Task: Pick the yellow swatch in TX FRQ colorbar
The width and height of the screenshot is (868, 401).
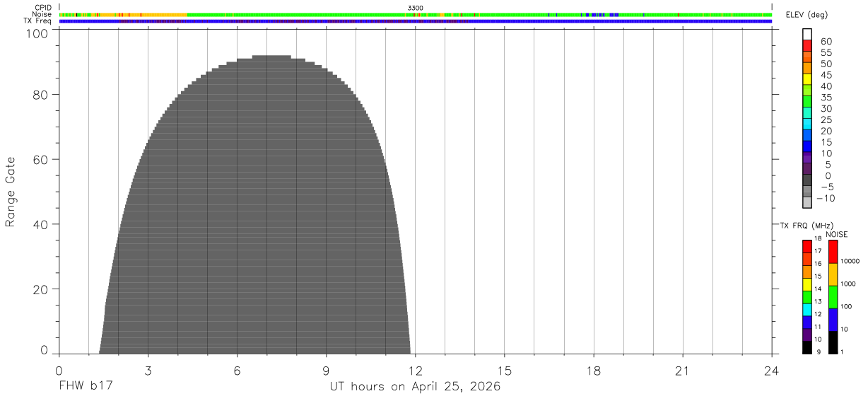Action: (x=807, y=284)
